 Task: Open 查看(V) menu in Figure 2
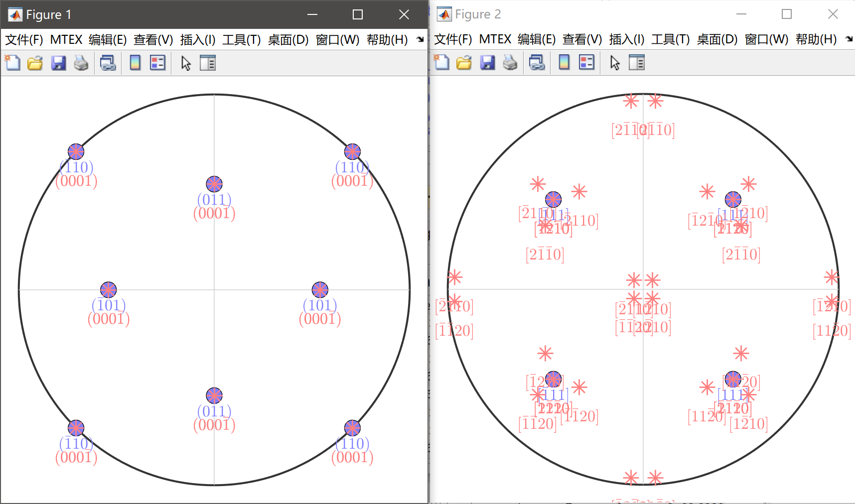pyautogui.click(x=582, y=39)
